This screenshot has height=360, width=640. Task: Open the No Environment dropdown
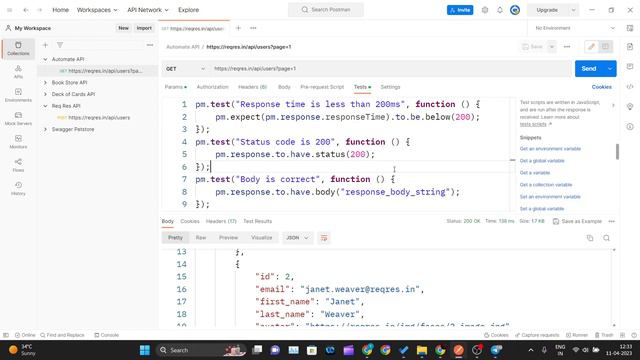(575, 28)
